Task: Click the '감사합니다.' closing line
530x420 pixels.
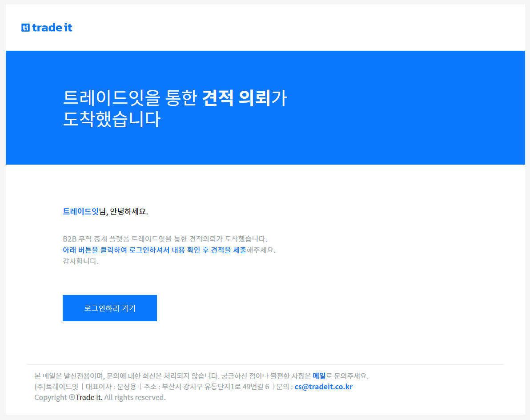Action: coord(80,261)
